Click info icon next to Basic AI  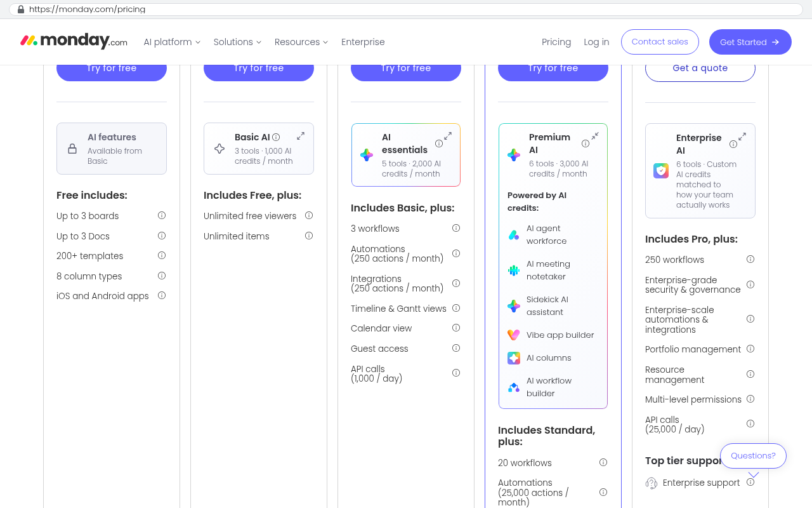pos(276,137)
